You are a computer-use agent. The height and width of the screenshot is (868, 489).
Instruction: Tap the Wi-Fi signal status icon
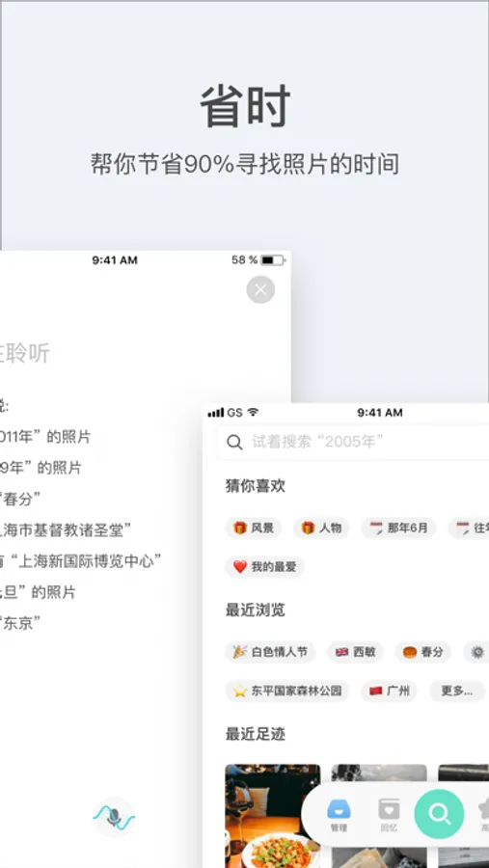click(253, 413)
